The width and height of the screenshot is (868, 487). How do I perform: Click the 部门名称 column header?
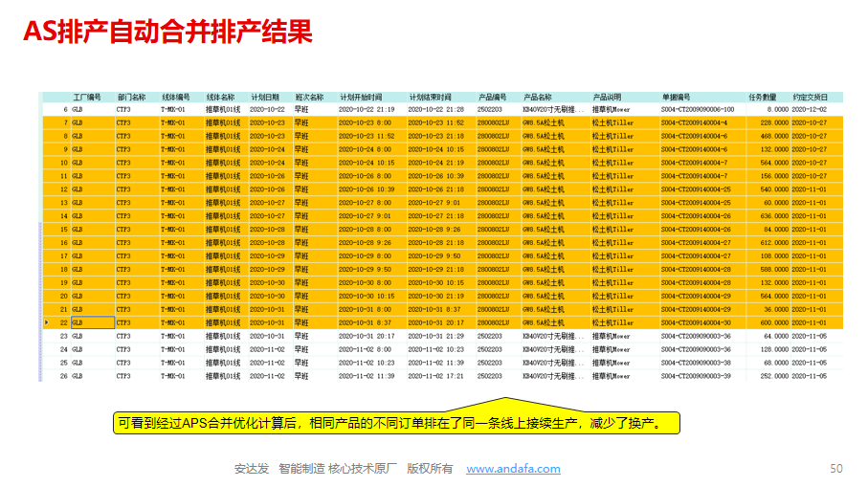(x=131, y=97)
